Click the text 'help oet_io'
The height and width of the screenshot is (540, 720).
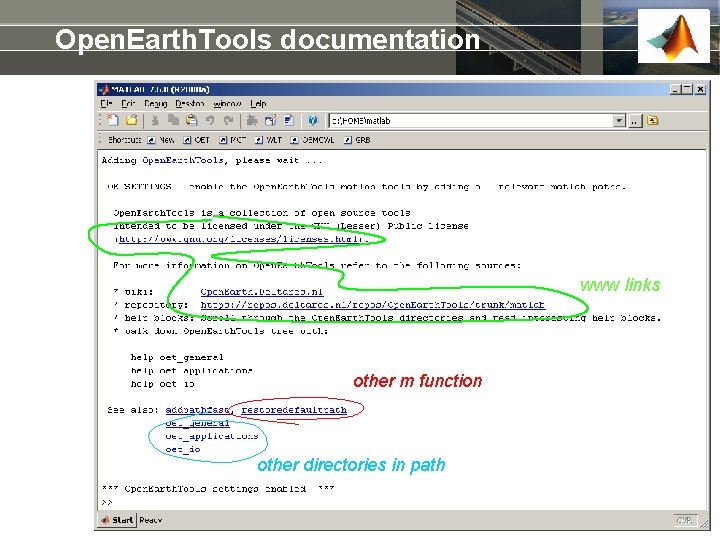(x=162, y=384)
